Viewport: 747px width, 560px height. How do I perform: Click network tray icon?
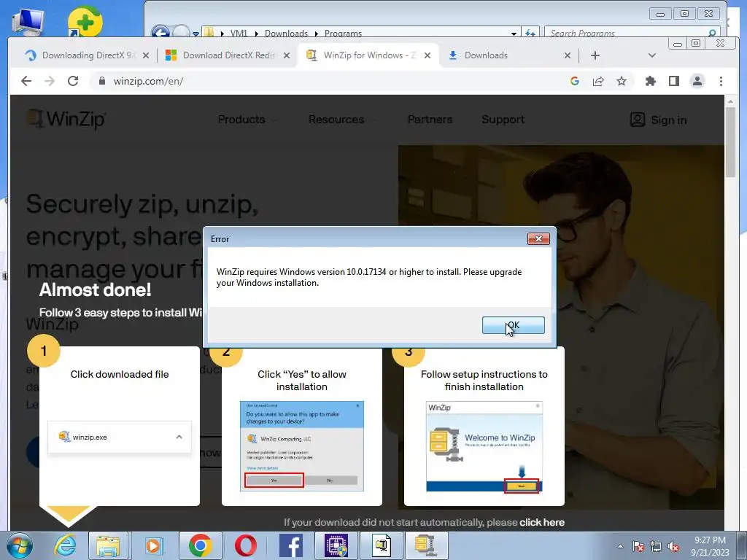[x=656, y=546]
